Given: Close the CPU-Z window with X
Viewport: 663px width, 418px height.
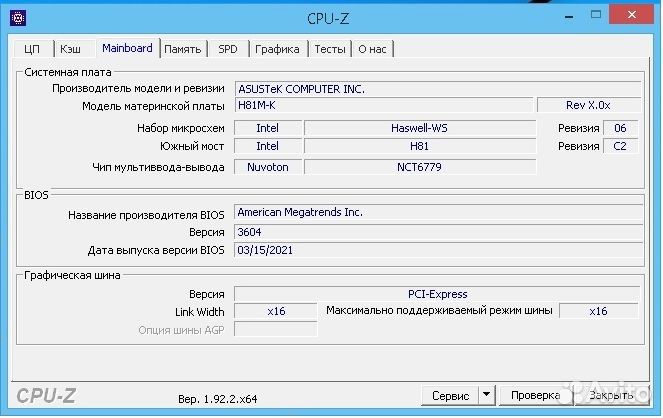Looking at the screenshot, I should (632, 15).
